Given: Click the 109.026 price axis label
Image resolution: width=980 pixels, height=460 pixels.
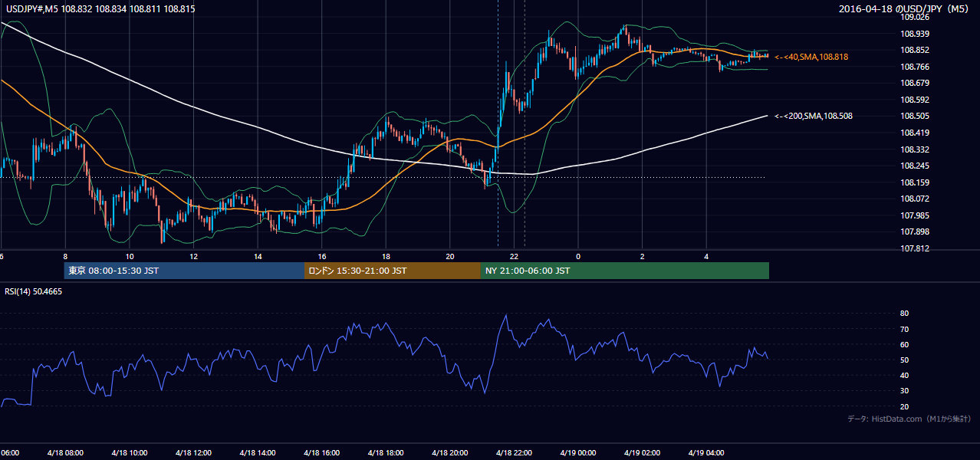Looking at the screenshot, I should 914,17.
